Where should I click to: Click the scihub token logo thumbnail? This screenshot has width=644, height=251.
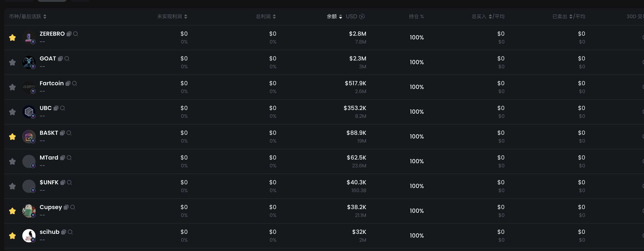click(29, 236)
